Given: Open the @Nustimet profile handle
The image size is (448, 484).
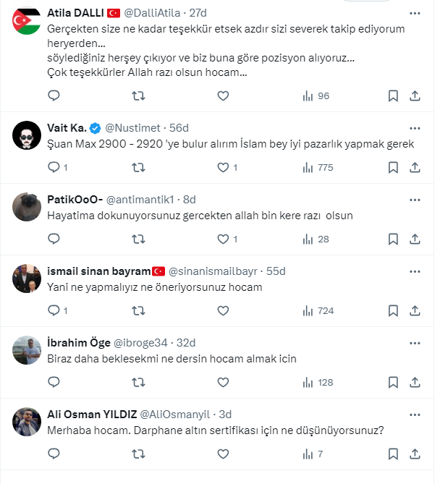Looking at the screenshot, I should [134, 127].
